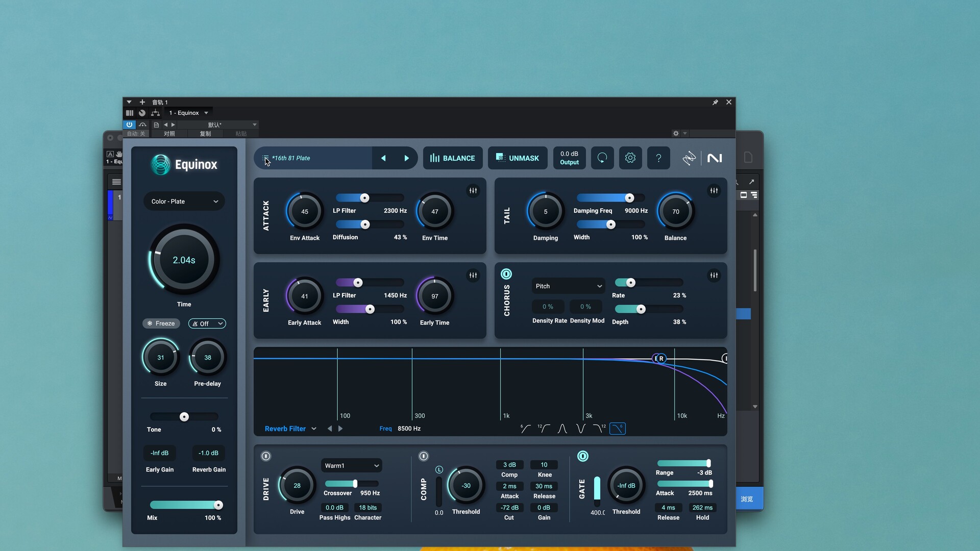This screenshot has width=980, height=551.
Task: Toggle automation 自动: 关 button
Action: [x=136, y=134]
